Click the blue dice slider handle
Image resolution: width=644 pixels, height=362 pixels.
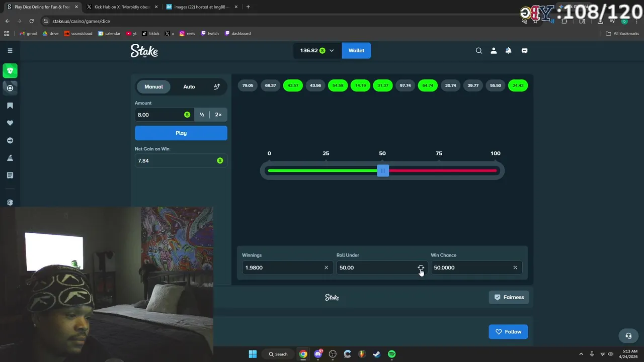click(x=383, y=171)
